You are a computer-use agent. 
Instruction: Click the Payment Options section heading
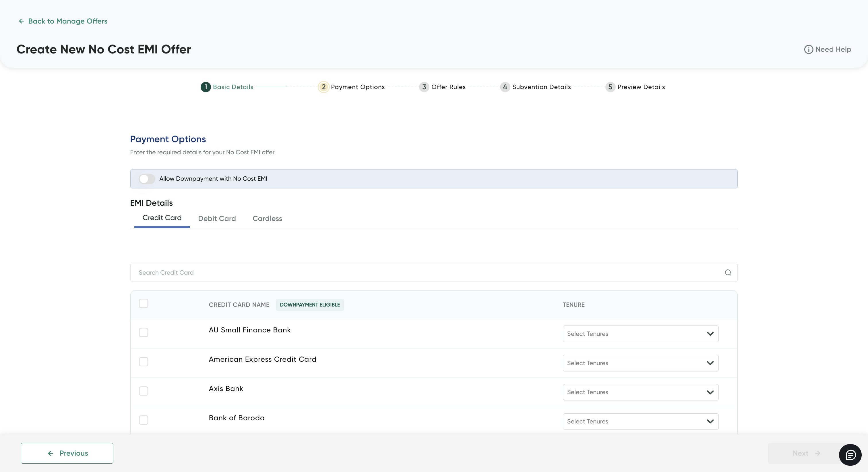(x=168, y=139)
